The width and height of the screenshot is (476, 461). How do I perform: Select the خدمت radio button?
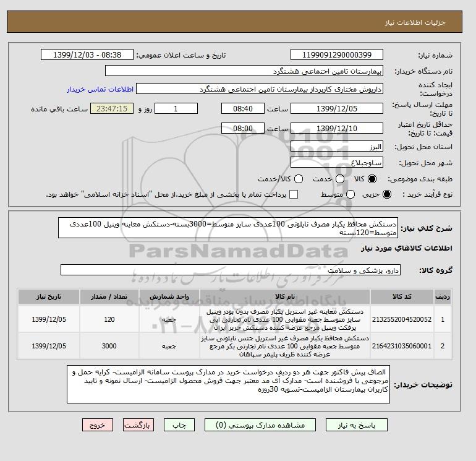pyautogui.click(x=340, y=179)
